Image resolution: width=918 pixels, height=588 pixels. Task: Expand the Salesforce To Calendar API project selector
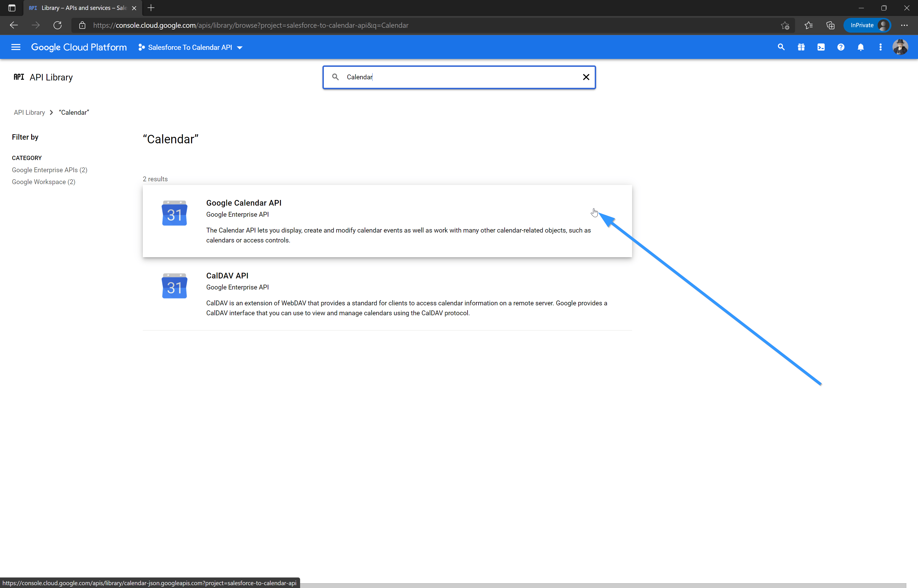tap(191, 47)
